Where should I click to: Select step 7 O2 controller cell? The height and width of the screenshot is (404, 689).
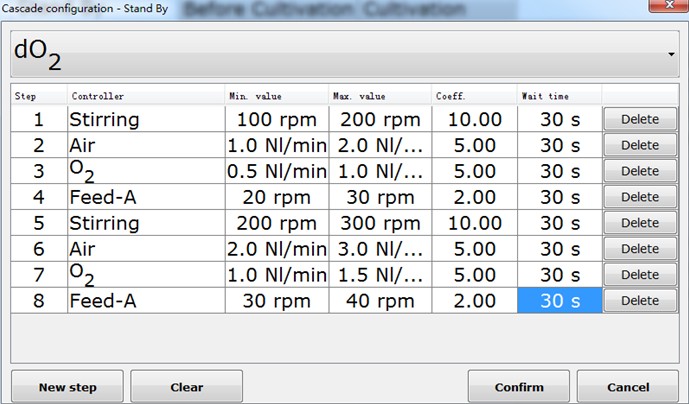click(146, 275)
